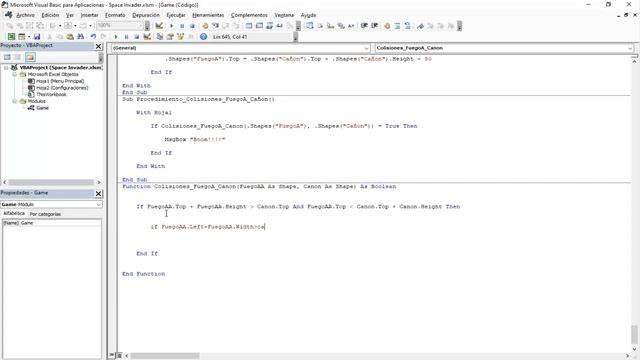Click the MsgBox "Boom!!!!" code line
Image resolution: width=640 pixels, height=360 pixels.
(195, 140)
